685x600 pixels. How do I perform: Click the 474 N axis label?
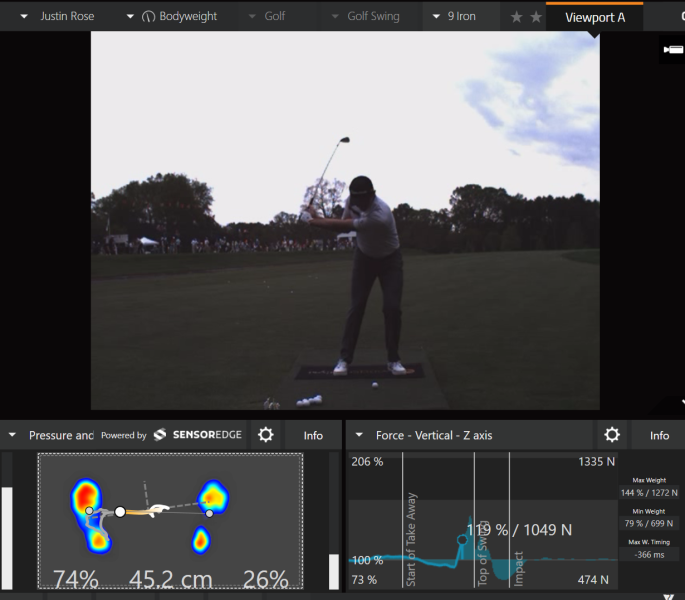(593, 579)
